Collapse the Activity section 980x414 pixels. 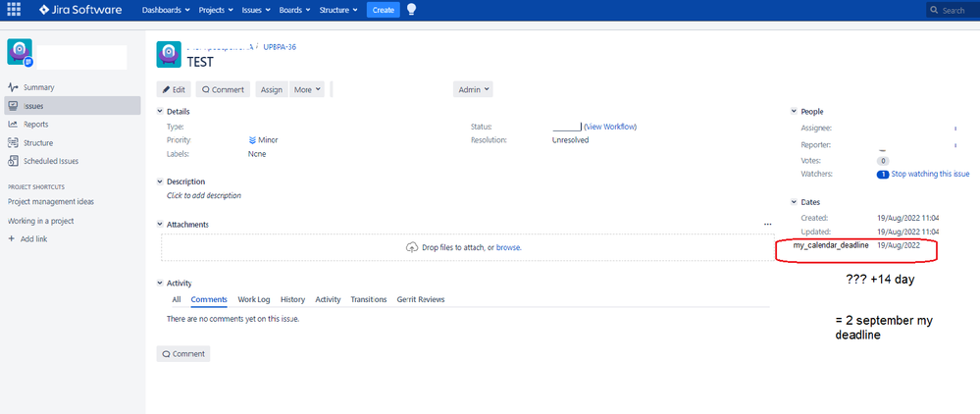point(160,284)
